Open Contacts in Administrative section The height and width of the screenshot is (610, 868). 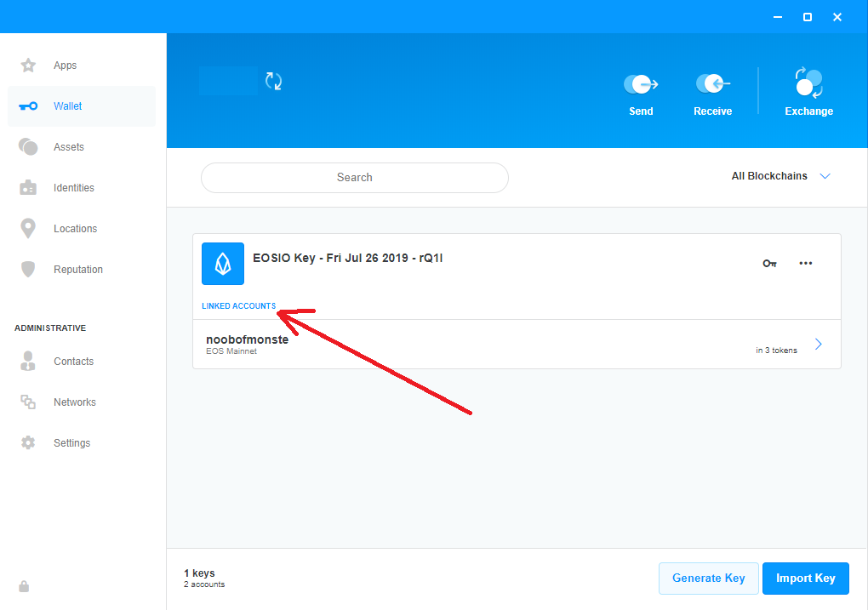(x=74, y=362)
